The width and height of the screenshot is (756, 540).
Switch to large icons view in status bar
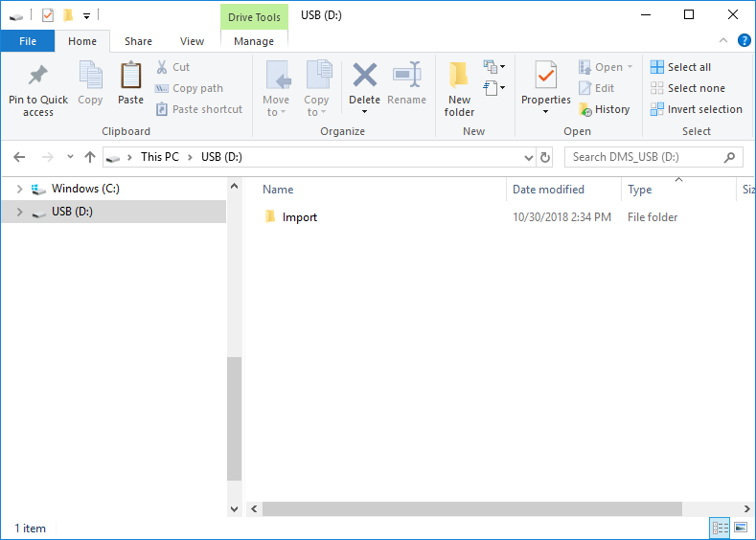click(x=741, y=528)
